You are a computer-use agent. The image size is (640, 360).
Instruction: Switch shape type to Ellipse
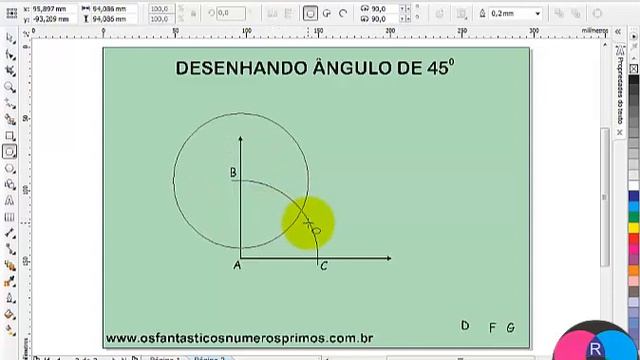pyautogui.click(x=310, y=13)
